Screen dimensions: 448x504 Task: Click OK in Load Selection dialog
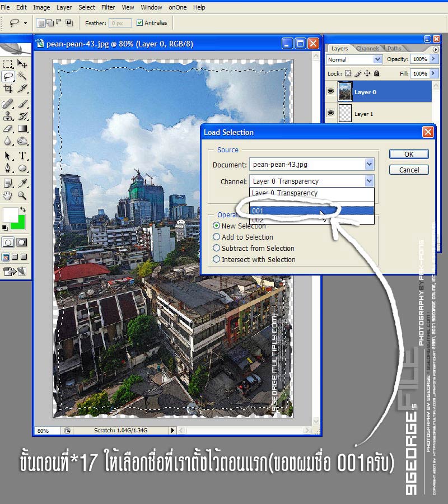[x=409, y=155]
